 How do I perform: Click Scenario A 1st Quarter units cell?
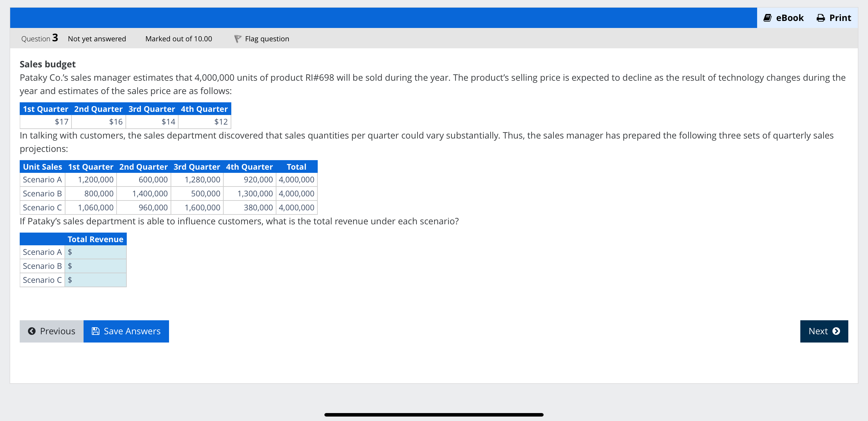(95, 179)
